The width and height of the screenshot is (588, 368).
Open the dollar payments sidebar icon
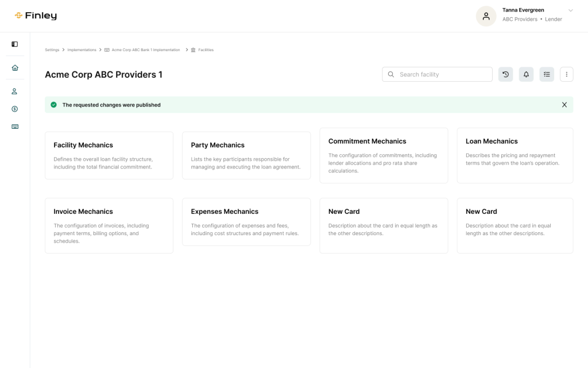click(x=15, y=109)
